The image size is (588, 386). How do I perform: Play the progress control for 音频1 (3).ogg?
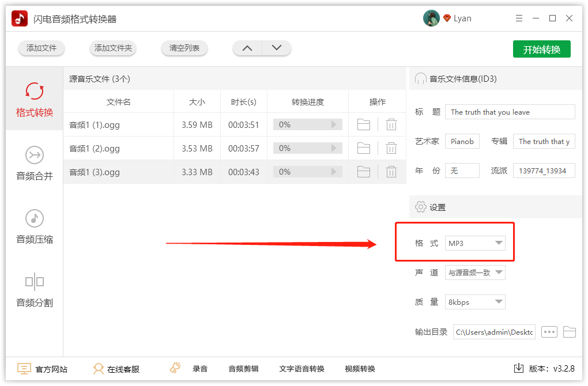pyautogui.click(x=334, y=172)
